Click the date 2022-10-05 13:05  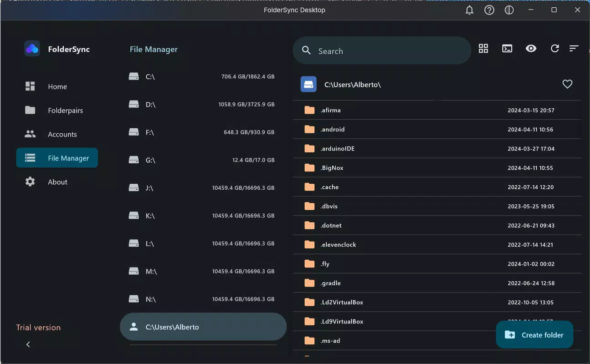pos(531,302)
